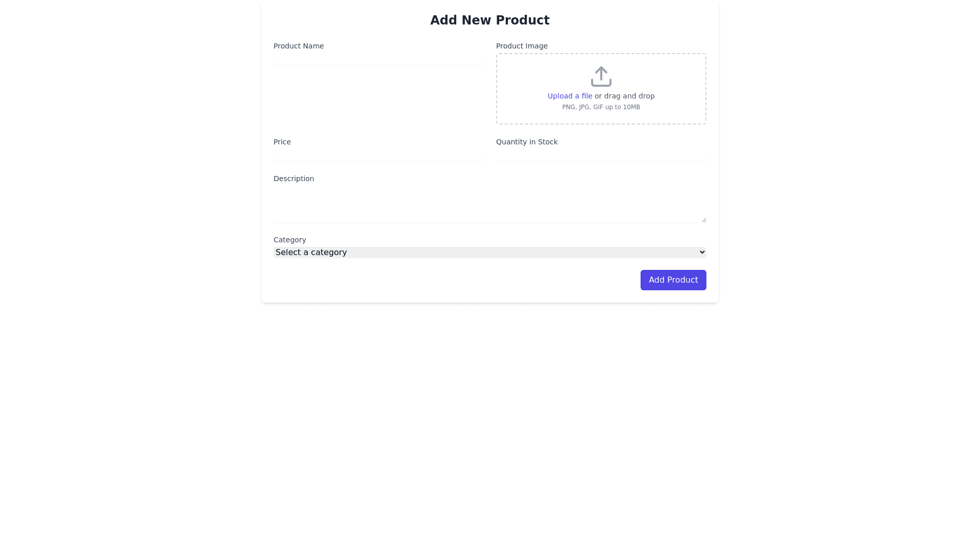Click the Product Name label
The image size is (980, 551).
click(299, 46)
